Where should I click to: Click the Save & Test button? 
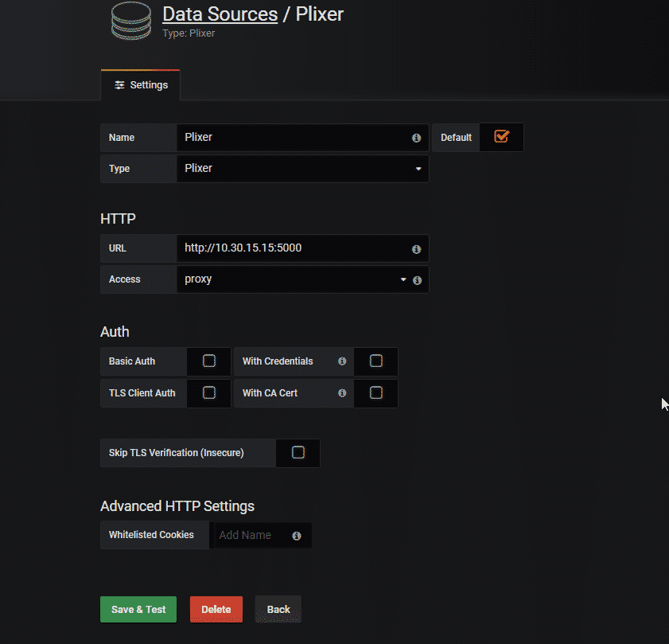[138, 610]
